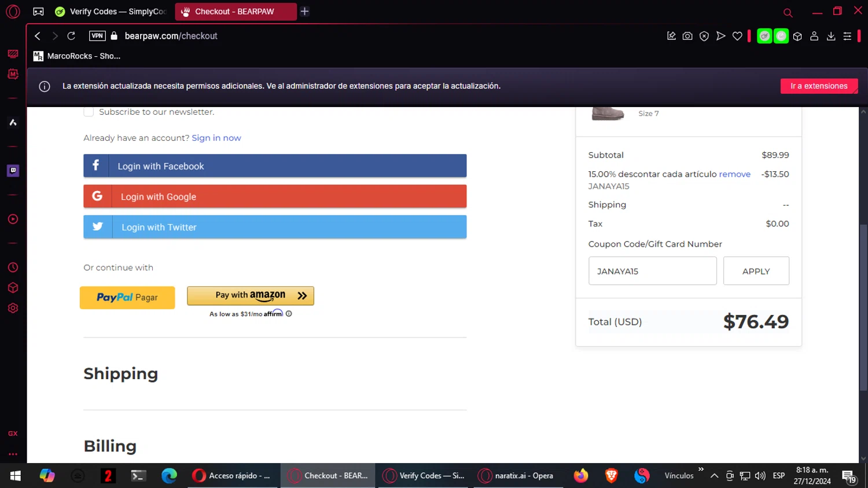This screenshot has height=488, width=868.
Task: Select the Checkout - BEARPAW tab
Action: coord(236,12)
